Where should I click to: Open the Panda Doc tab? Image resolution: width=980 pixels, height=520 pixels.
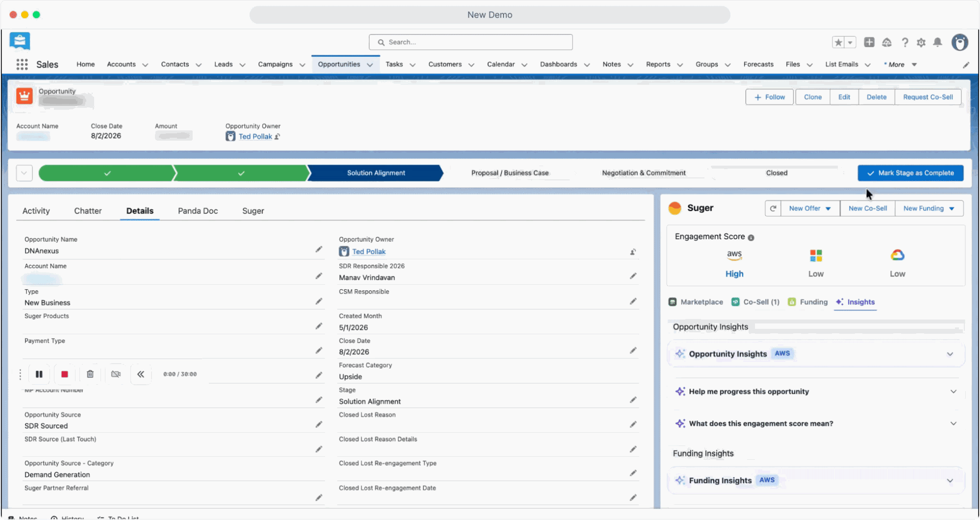198,211
